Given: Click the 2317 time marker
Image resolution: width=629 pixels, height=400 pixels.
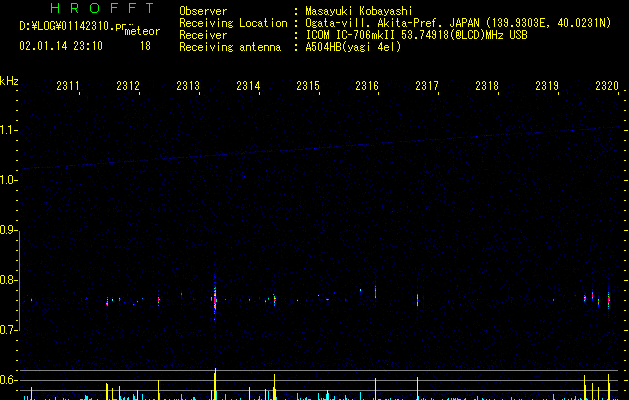Looking at the screenshot, I should [427, 85].
